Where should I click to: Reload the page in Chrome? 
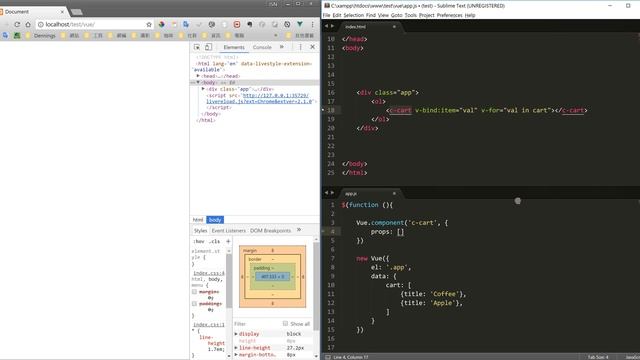pos(17,24)
